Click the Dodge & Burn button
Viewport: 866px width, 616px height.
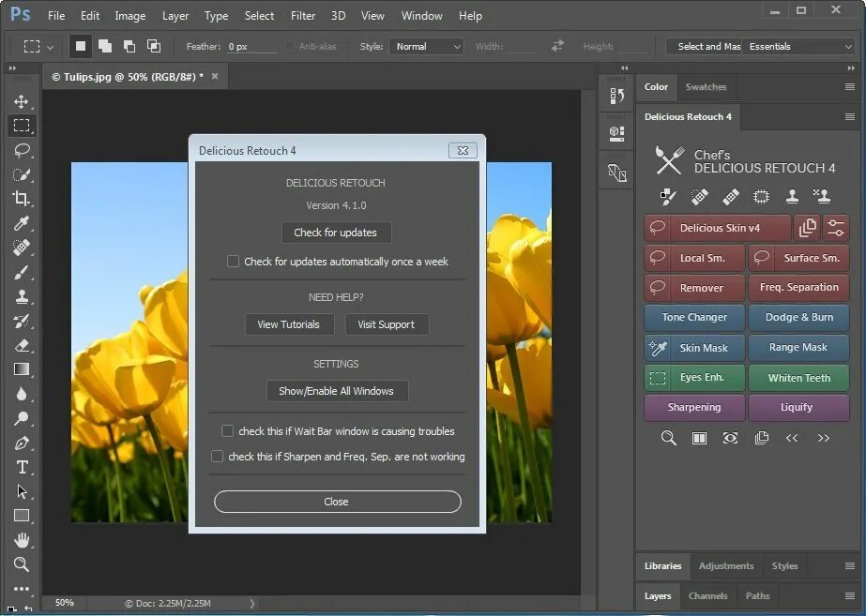click(x=798, y=318)
